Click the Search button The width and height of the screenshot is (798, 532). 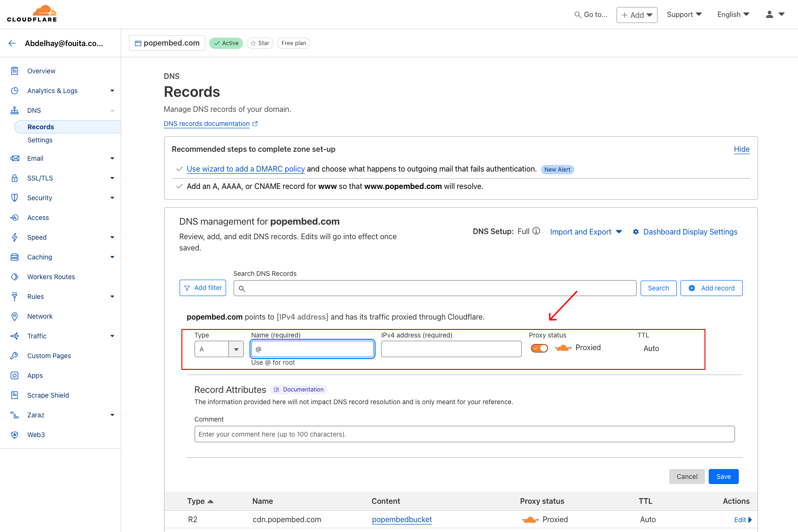point(658,288)
